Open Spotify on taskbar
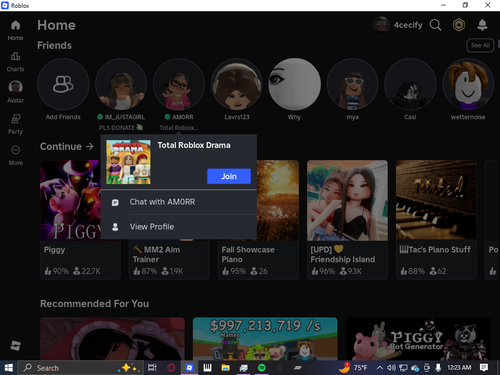500x375 pixels. [x=262, y=368]
